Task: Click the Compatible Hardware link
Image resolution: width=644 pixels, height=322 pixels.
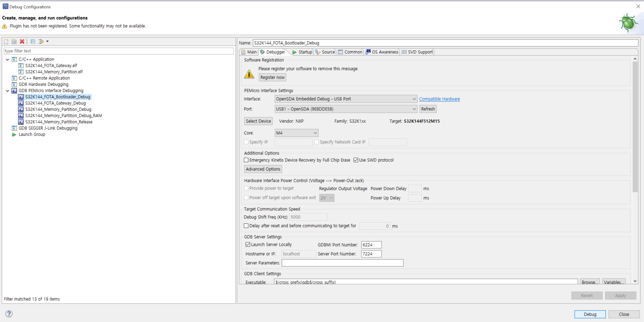Action: (439, 99)
